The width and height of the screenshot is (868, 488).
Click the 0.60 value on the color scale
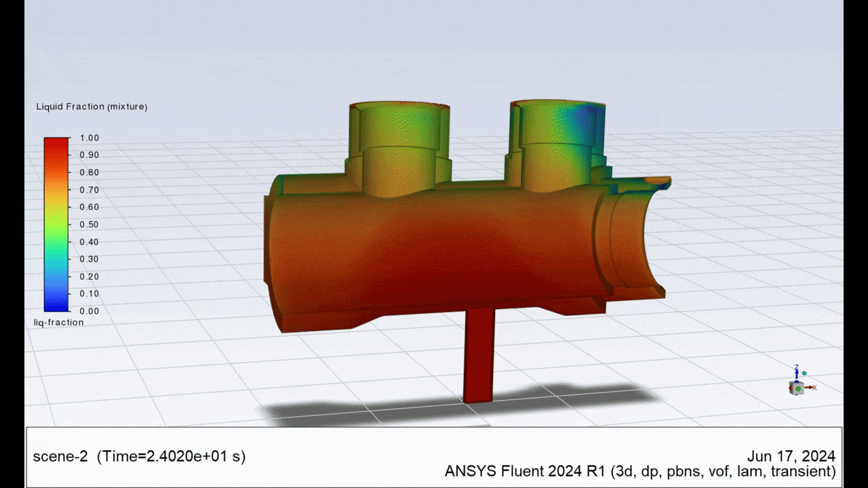(90, 207)
